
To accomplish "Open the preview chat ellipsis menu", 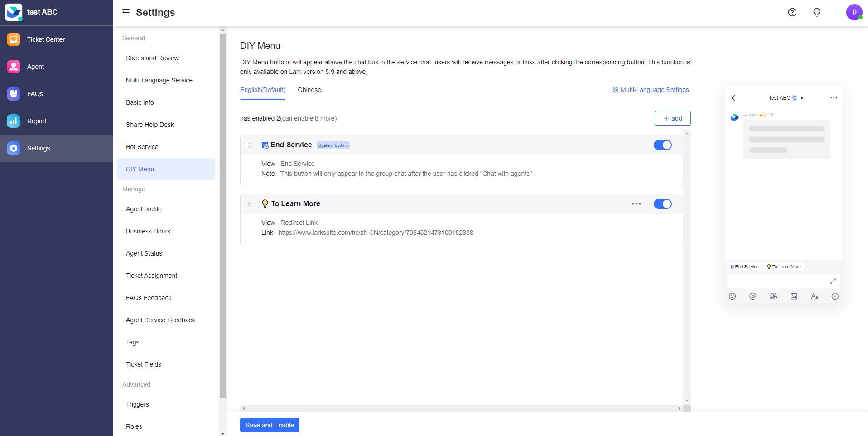I will click(834, 98).
